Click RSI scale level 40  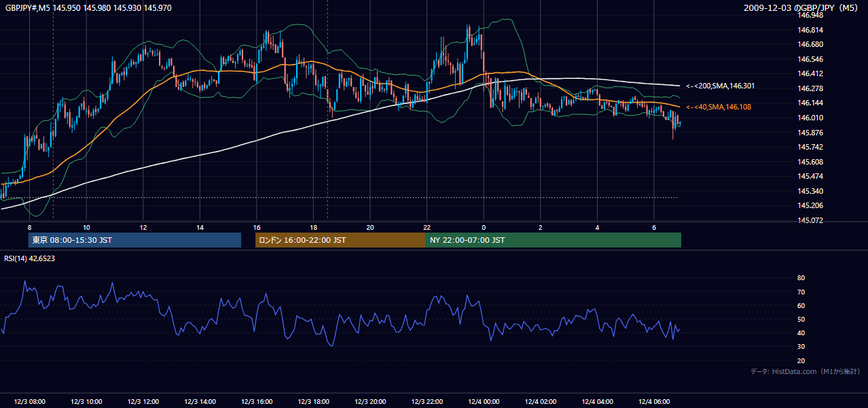tap(801, 333)
